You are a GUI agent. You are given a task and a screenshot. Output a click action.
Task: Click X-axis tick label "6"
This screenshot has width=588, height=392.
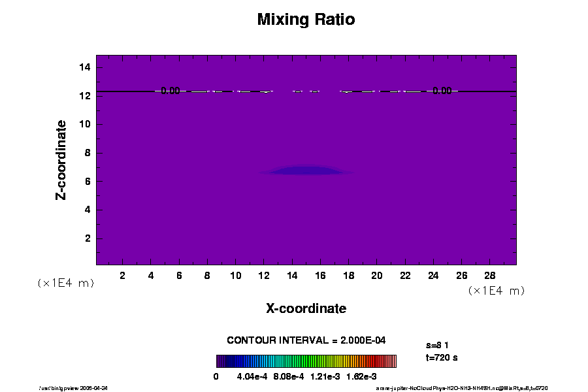pyautogui.click(x=179, y=276)
